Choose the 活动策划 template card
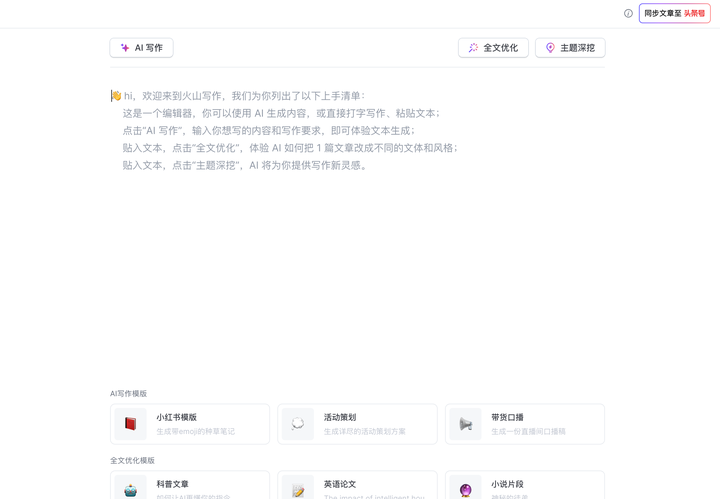Viewport: 720px width, 499px height. click(x=357, y=424)
